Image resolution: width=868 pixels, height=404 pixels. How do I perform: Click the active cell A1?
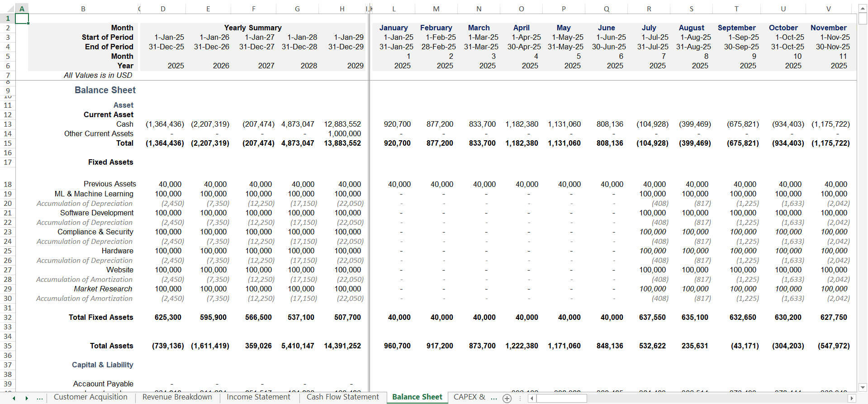pos(22,19)
